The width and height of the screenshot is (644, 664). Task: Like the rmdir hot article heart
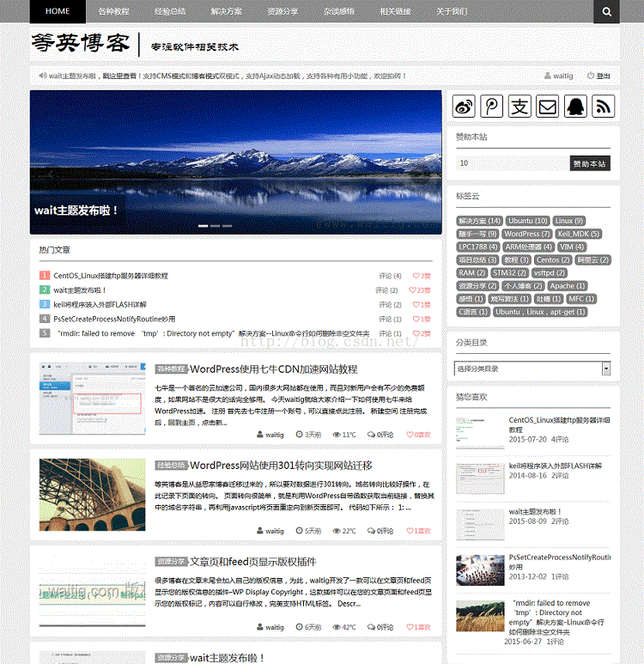pos(416,333)
